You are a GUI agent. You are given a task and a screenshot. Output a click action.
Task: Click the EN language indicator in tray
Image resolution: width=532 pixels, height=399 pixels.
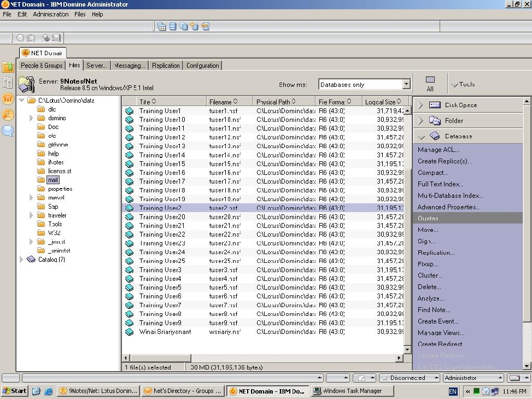coord(453,391)
